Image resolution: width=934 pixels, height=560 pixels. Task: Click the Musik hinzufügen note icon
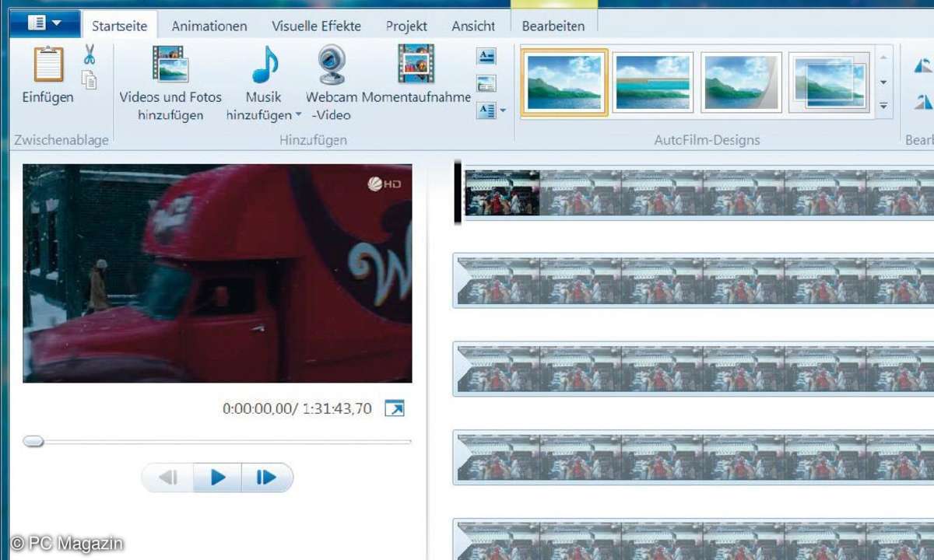(x=264, y=65)
